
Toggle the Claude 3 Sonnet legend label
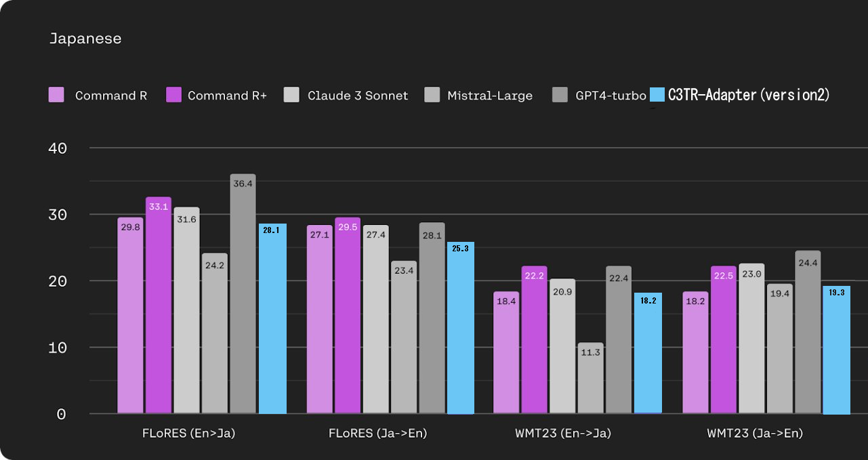click(x=358, y=96)
